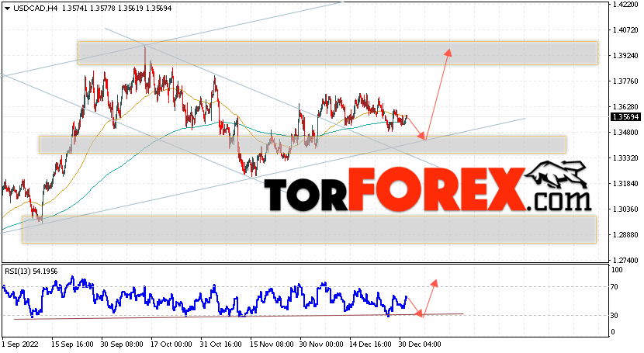Select the 1.34800 price axis value
This screenshot has height=353, width=644.
[x=625, y=132]
